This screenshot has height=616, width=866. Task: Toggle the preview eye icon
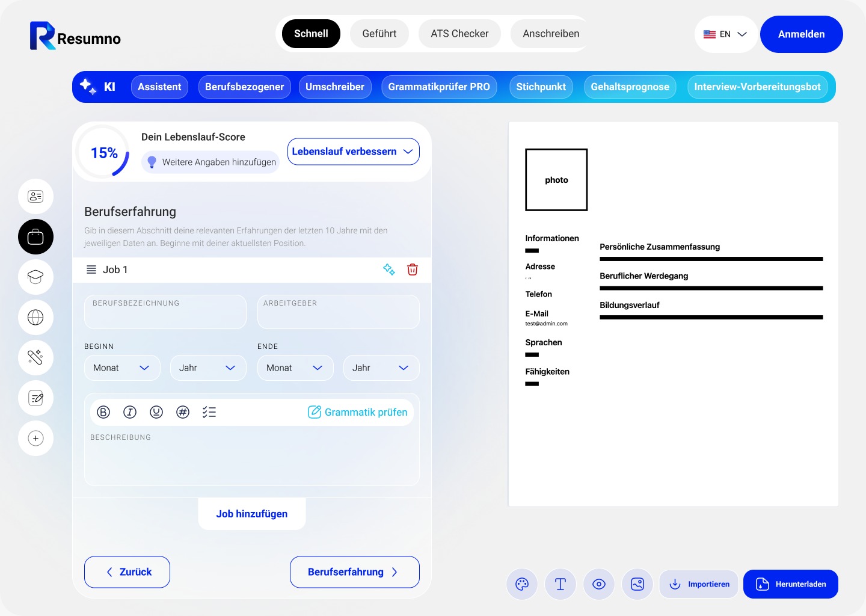599,584
